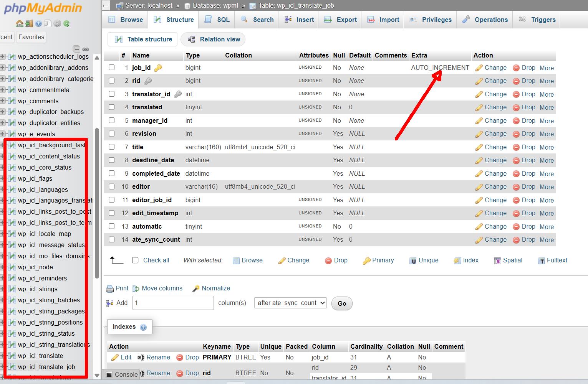Select the title row checkbox

(112, 147)
